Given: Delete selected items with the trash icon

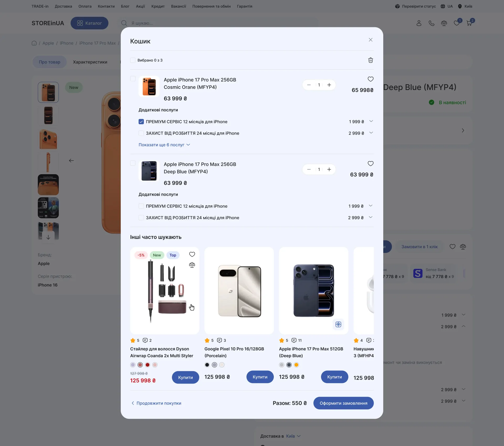Looking at the screenshot, I should click(370, 60).
